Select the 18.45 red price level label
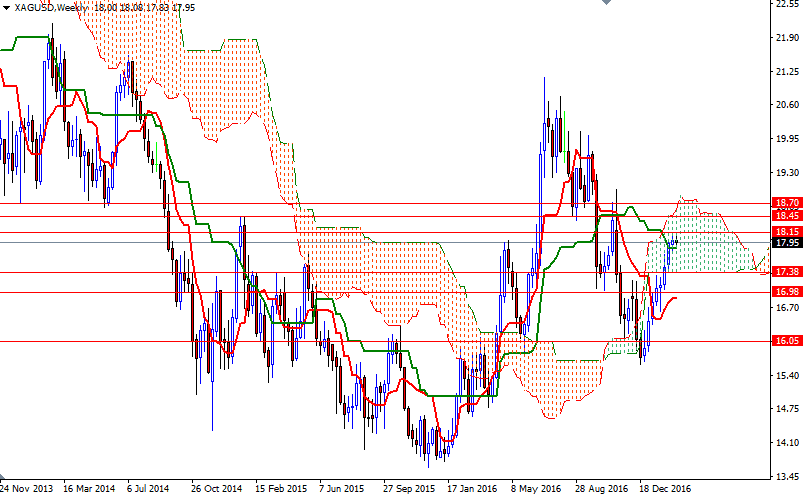 [787, 216]
